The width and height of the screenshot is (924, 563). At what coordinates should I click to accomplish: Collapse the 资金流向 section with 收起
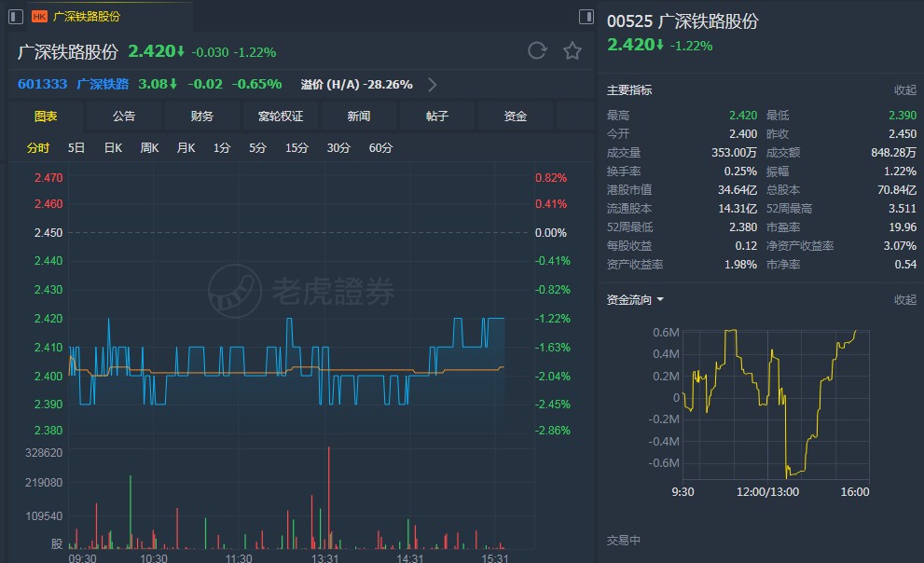coord(905,300)
